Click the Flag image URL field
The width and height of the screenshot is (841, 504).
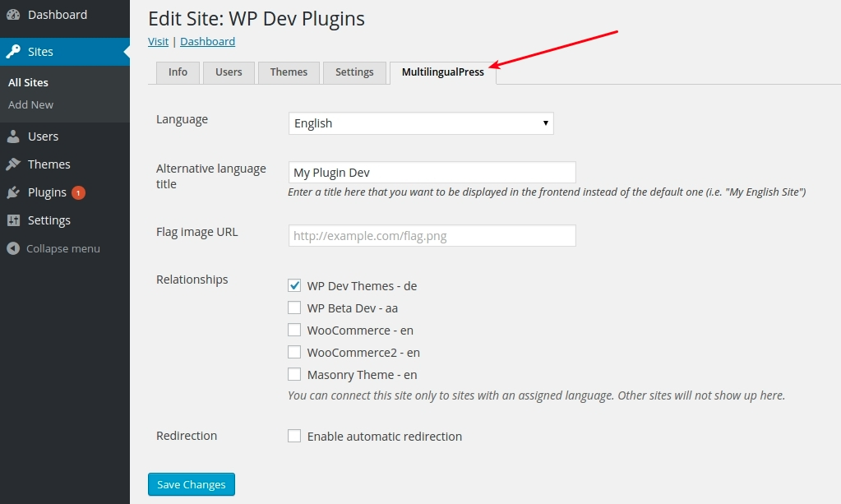click(x=432, y=236)
